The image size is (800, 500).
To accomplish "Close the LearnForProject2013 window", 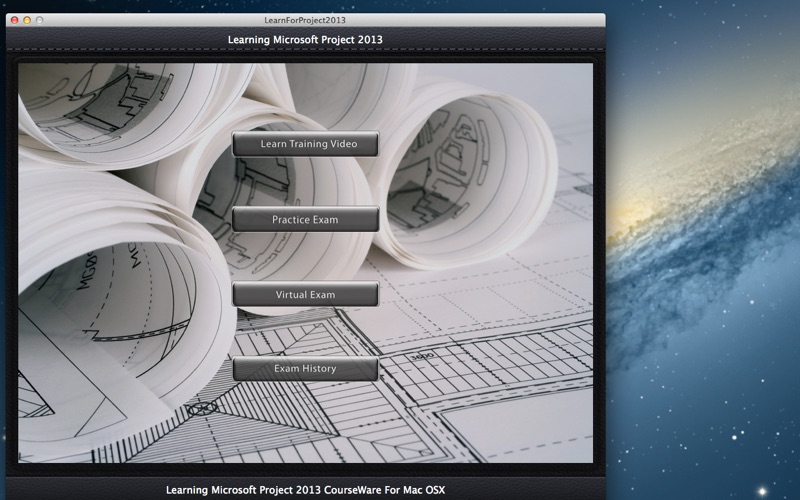I will click(x=15, y=20).
